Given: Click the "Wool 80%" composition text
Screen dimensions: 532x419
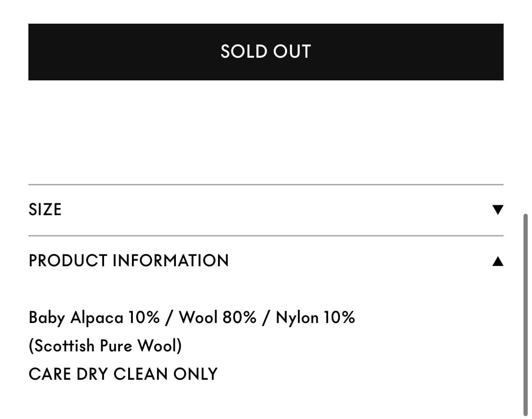Looking at the screenshot, I should click(218, 317).
